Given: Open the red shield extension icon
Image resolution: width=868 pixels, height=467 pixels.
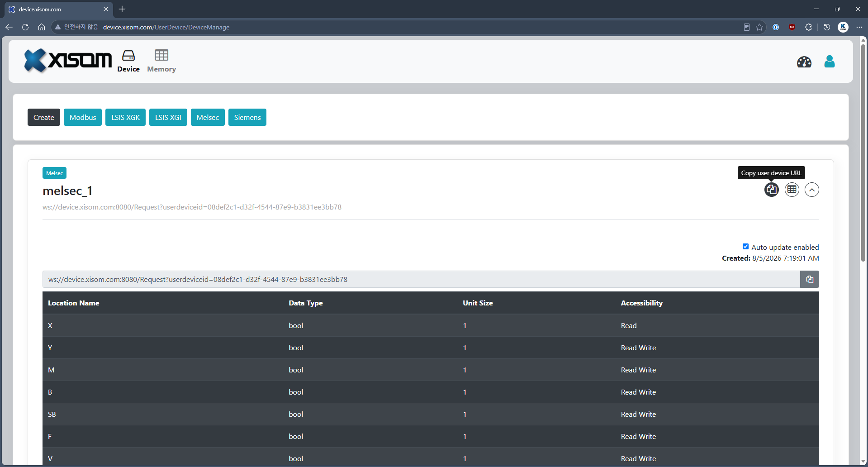Looking at the screenshot, I should click(x=792, y=27).
